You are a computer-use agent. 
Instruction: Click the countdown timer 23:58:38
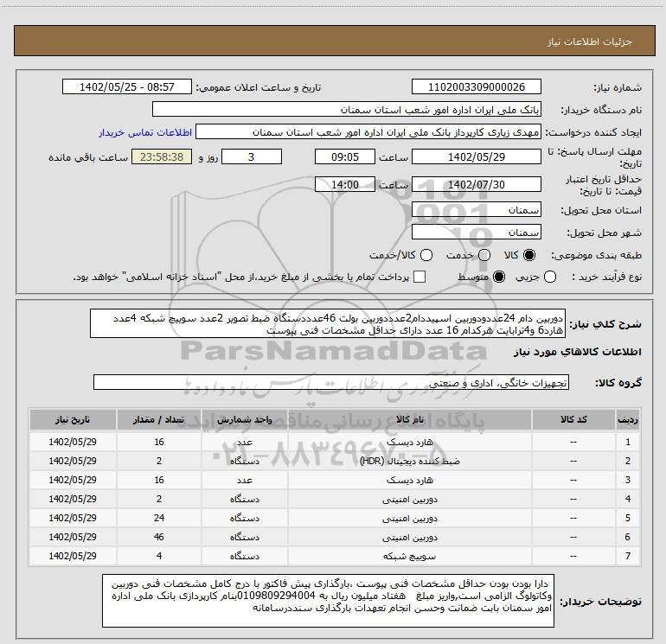pos(162,156)
